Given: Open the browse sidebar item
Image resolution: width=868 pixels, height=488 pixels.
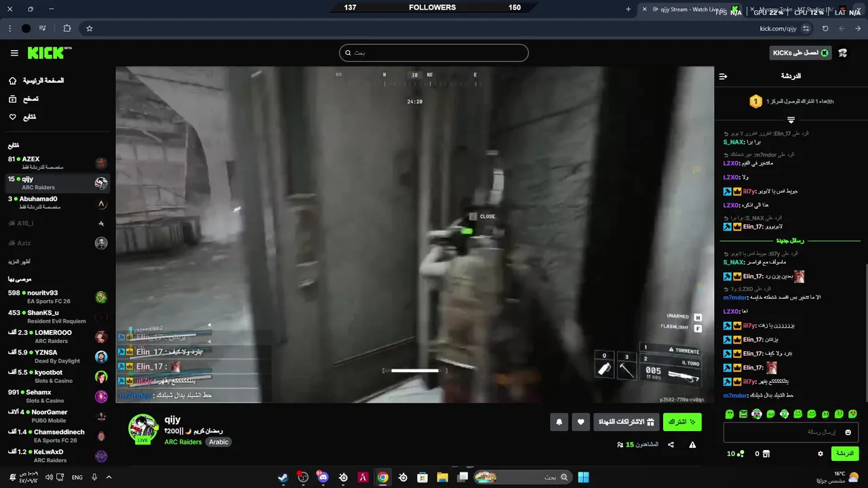Looking at the screenshot, I should coord(24,99).
